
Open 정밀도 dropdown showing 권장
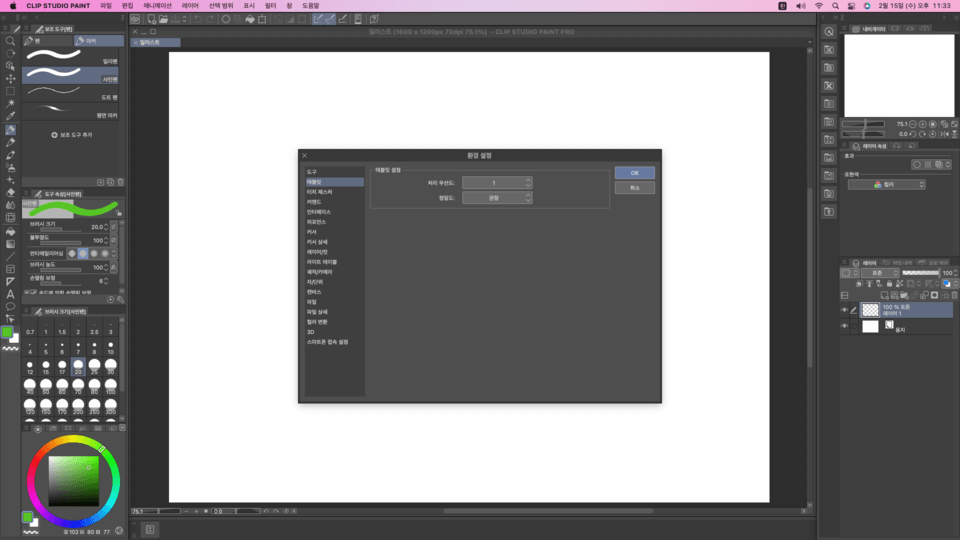coord(497,198)
